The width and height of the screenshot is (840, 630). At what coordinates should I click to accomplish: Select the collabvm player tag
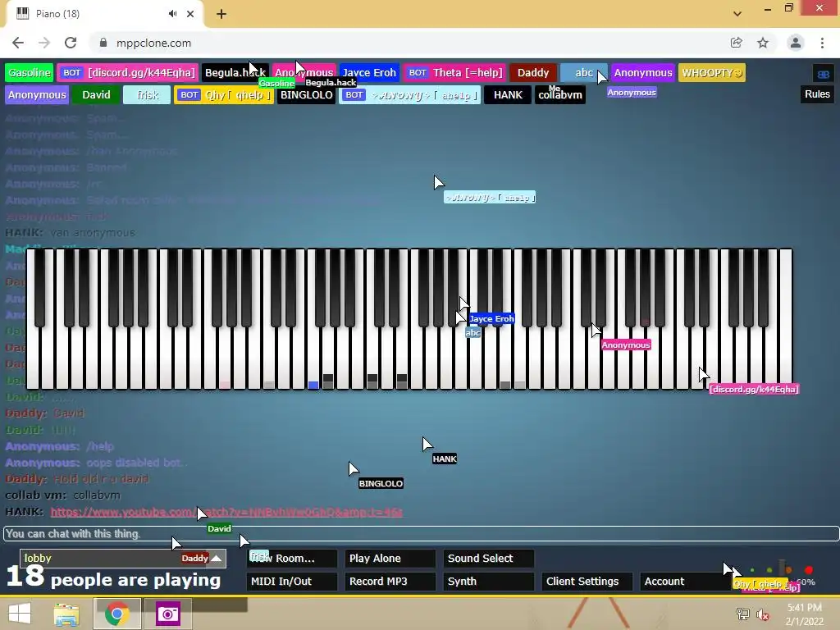pyautogui.click(x=559, y=95)
